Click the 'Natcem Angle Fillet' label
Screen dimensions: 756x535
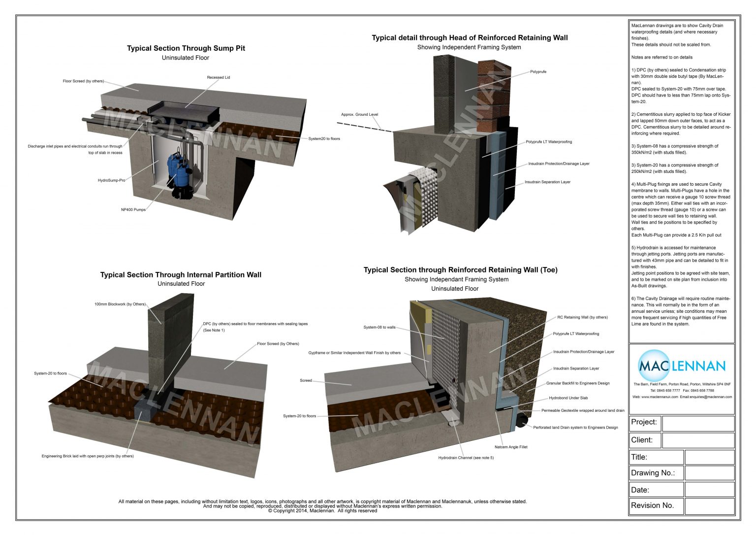[x=510, y=447]
